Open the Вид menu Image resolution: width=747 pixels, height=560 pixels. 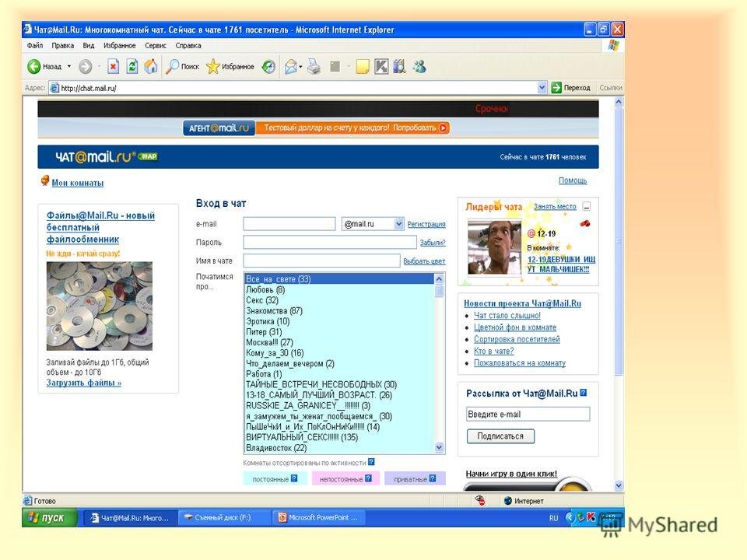click(x=89, y=46)
